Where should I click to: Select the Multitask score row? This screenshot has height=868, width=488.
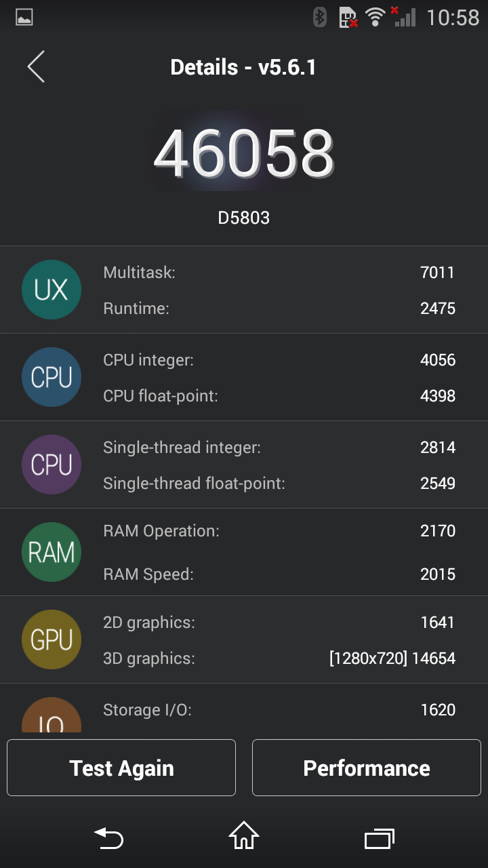[x=279, y=273]
